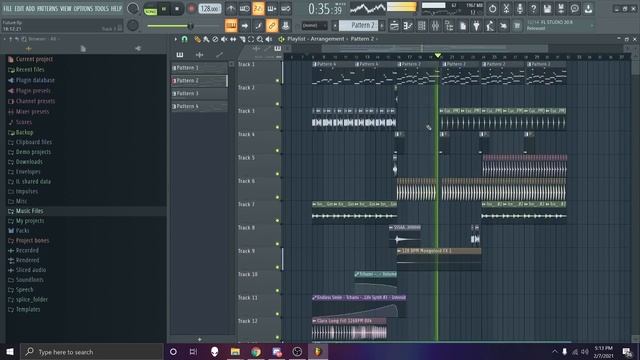Open undo history circular-arrow icon
The width and height of the screenshot is (640, 360).
click(493, 9)
